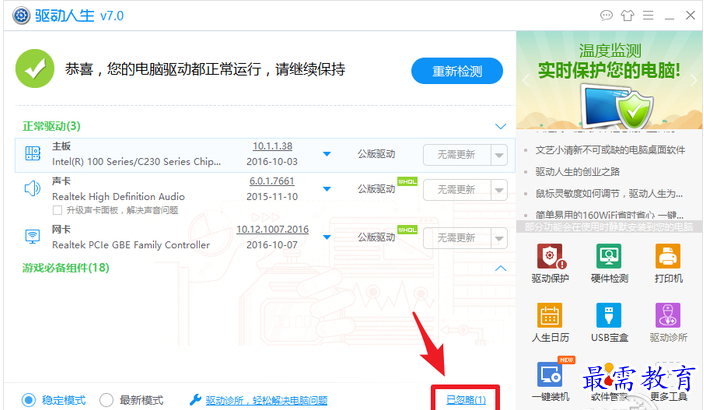Open 打印机 tool

668,263
